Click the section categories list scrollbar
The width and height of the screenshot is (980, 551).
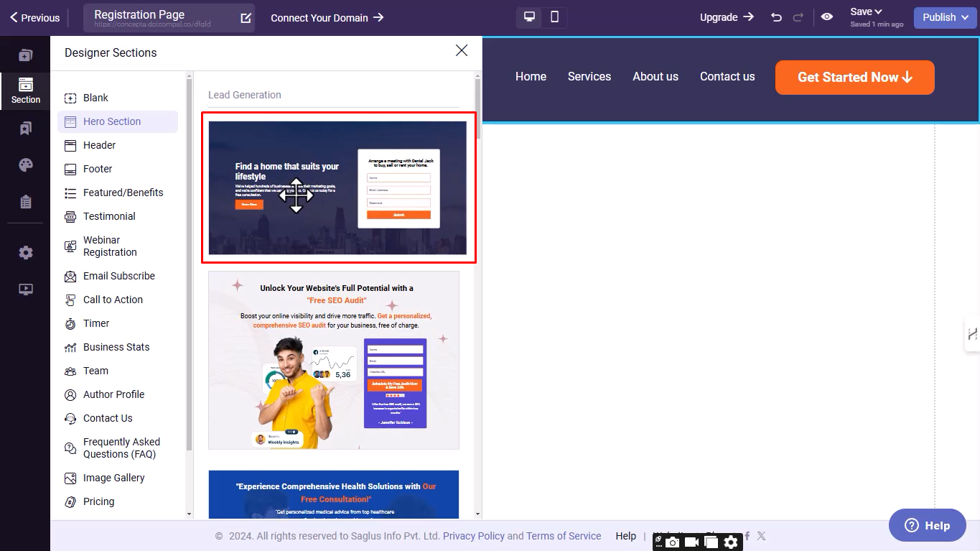(x=190, y=266)
